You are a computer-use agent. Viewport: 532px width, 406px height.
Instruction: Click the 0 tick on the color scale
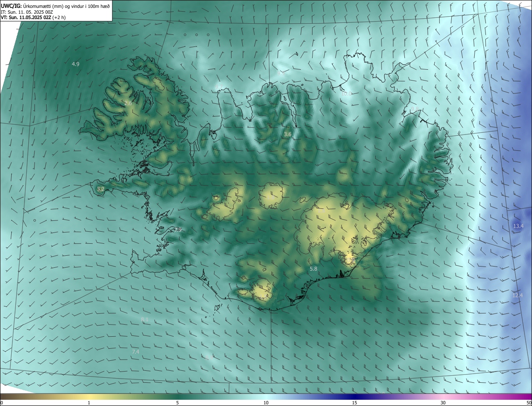pyautogui.click(x=2, y=403)
